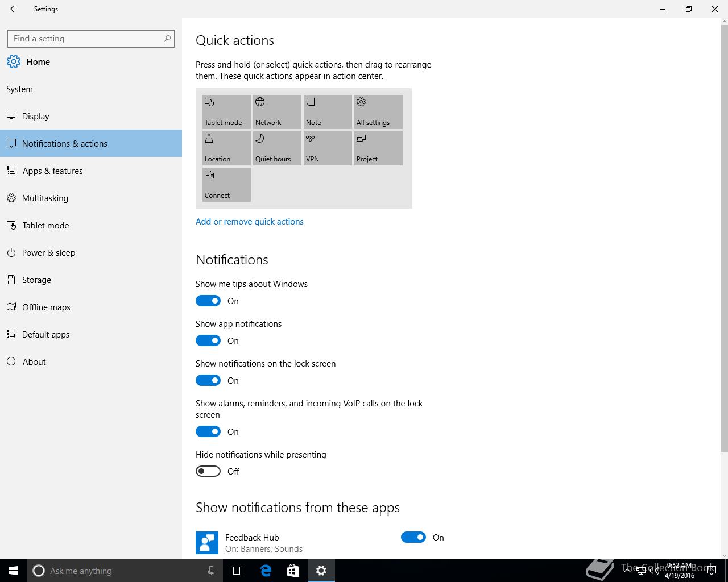Screen dimensions: 728x582
Task: Open the Display settings page
Action: point(91,116)
